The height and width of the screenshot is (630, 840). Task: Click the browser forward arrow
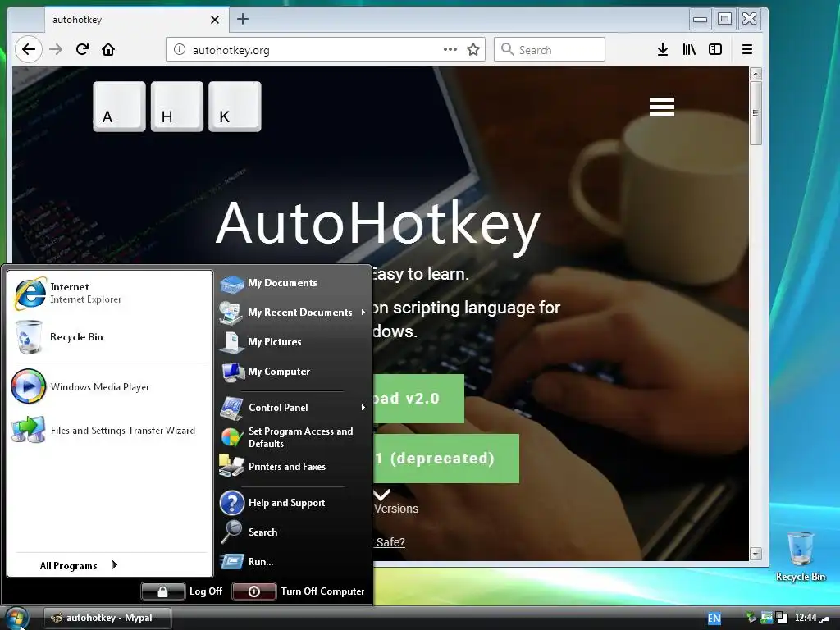coord(56,50)
